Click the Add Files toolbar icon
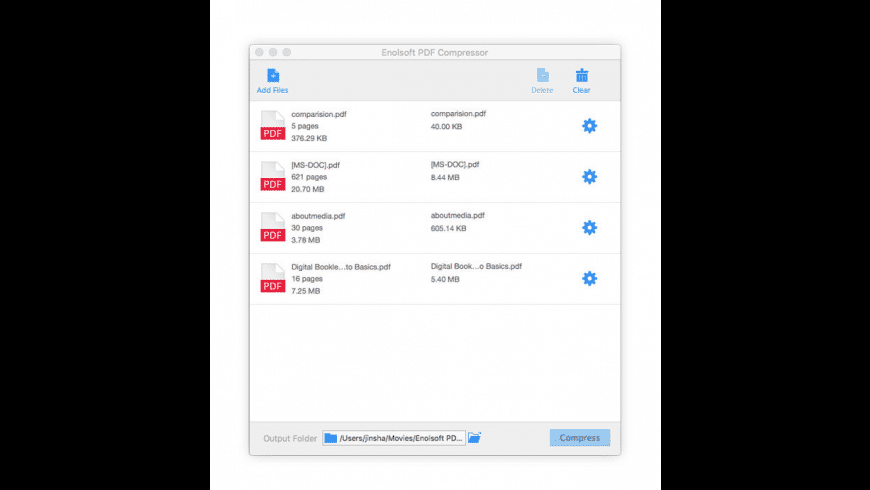The image size is (870, 490). 272,75
